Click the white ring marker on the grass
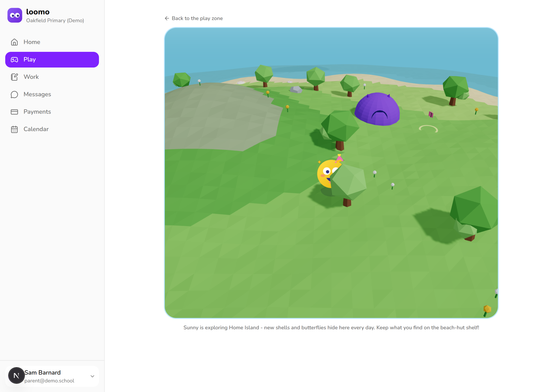 pyautogui.click(x=428, y=129)
